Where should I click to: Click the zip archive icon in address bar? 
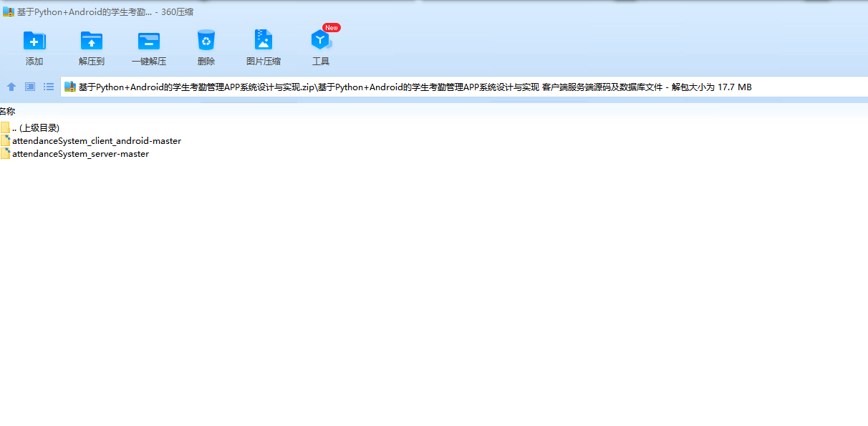(70, 87)
